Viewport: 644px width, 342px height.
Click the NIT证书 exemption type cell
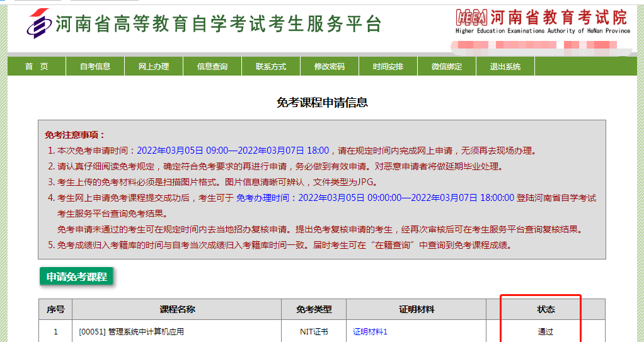pos(314,331)
